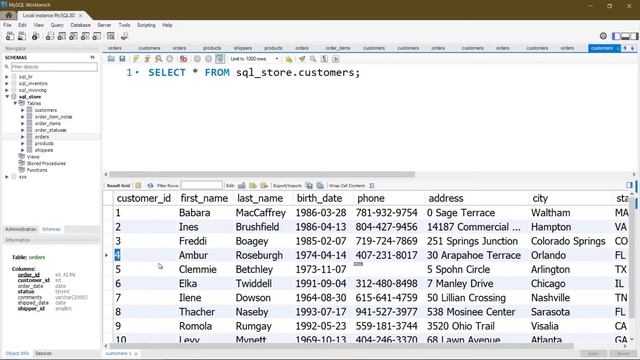
Task: Collapse the sql_store schema
Action: click(7, 97)
